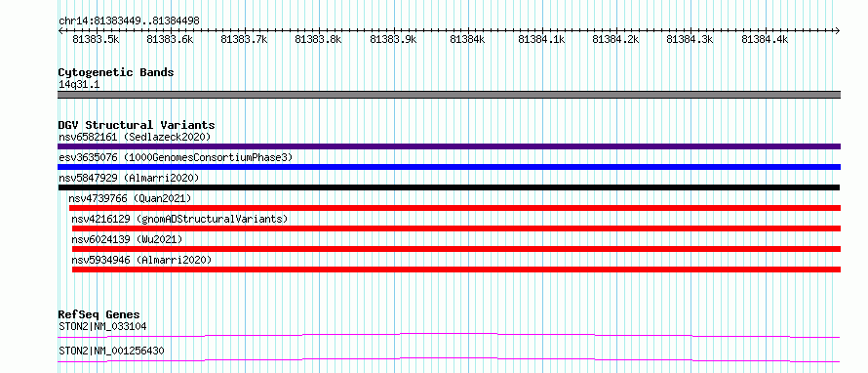The width and height of the screenshot is (868, 373).
Task: Click the 81383.9k ruler tick label
Action: 392,39
